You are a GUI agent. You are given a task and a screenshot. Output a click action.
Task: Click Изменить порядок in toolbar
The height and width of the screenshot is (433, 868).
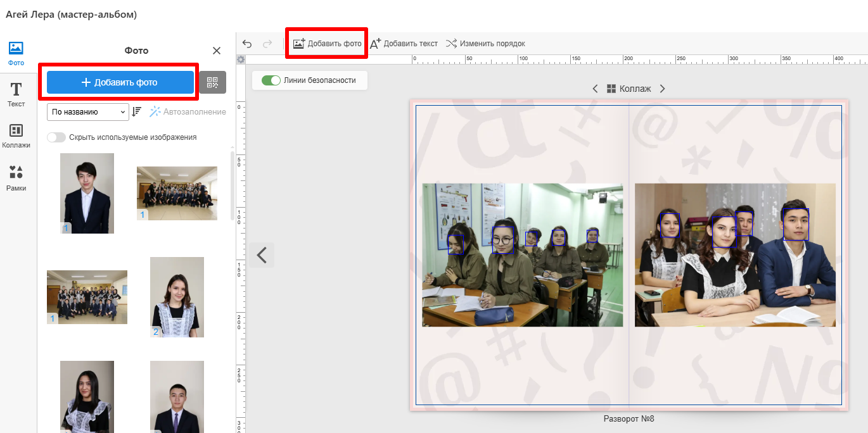[x=485, y=44]
